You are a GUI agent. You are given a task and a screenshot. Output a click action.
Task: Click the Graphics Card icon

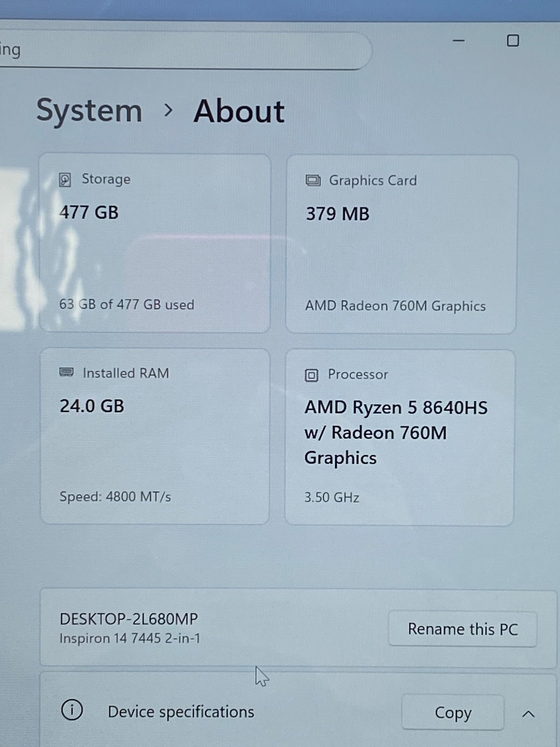point(313,180)
